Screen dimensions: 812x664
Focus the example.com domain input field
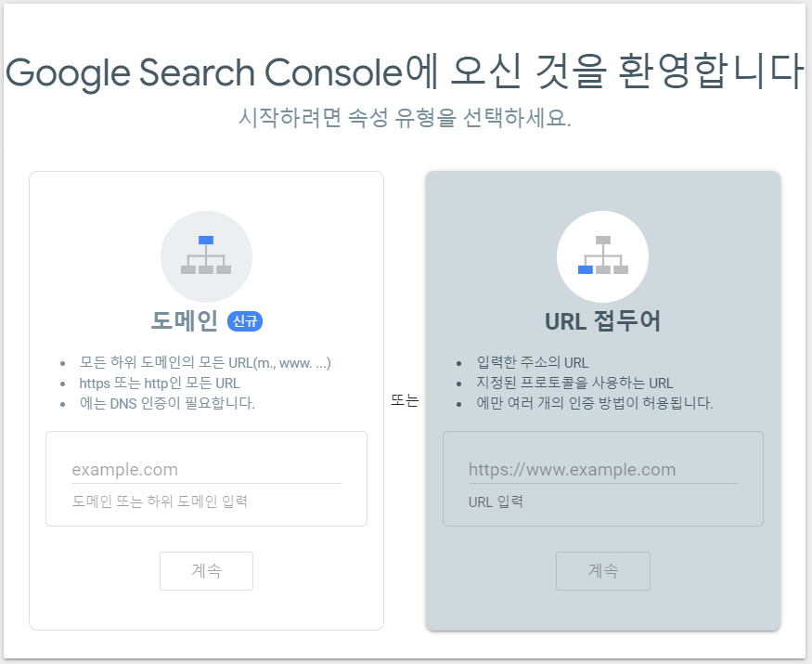(x=206, y=470)
